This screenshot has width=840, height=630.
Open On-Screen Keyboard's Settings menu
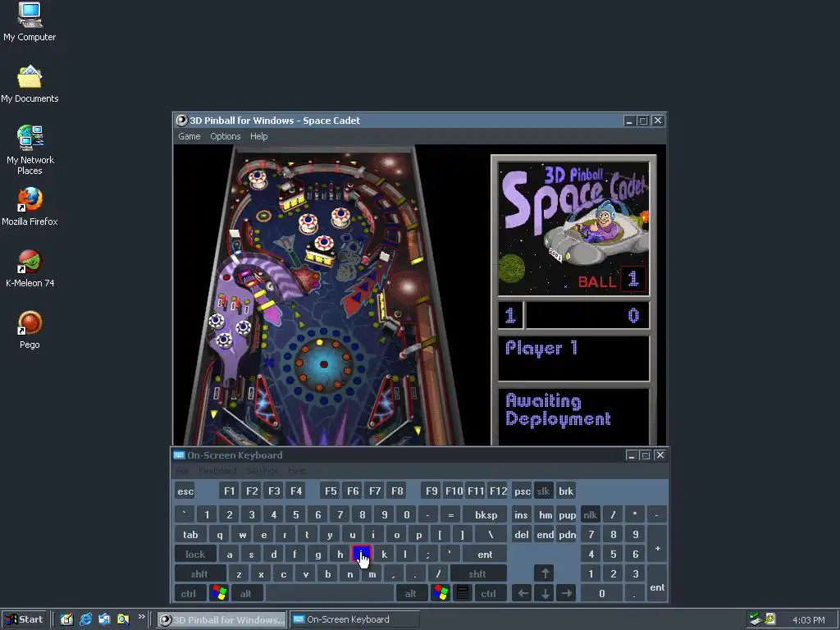click(x=262, y=471)
